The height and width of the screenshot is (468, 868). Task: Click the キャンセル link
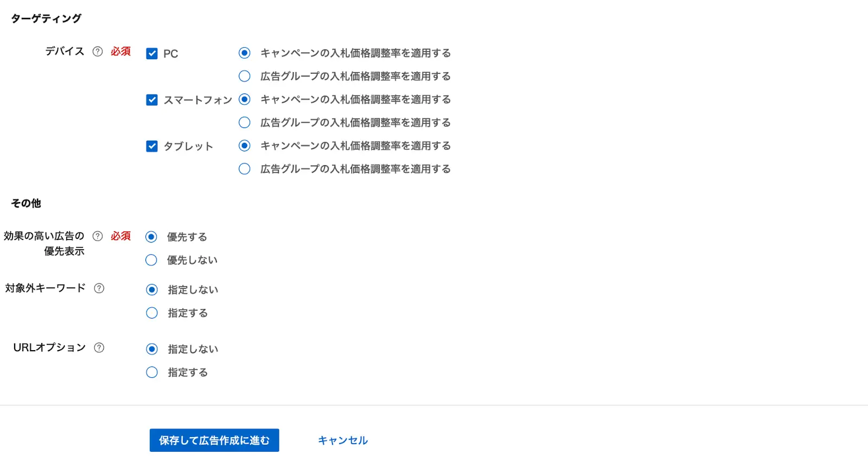coord(342,440)
